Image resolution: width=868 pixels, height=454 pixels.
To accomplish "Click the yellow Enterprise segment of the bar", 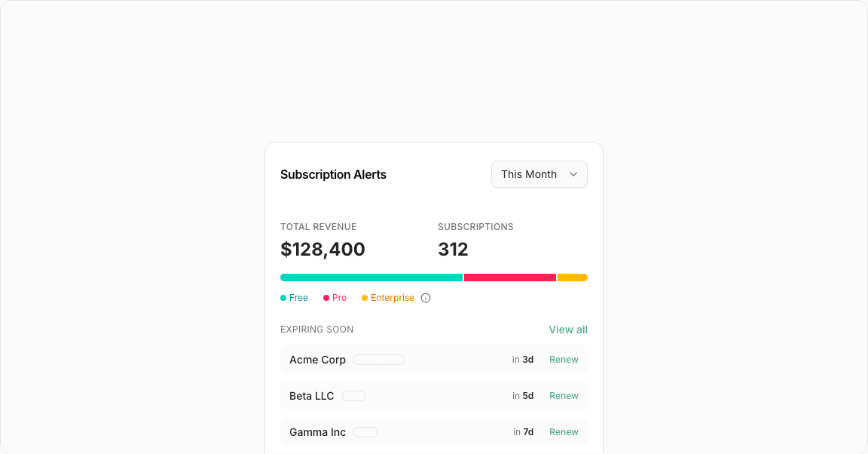I will point(573,278).
